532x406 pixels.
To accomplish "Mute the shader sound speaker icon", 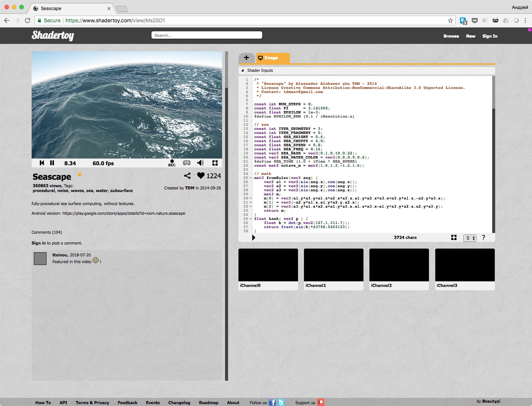I will click(x=201, y=163).
